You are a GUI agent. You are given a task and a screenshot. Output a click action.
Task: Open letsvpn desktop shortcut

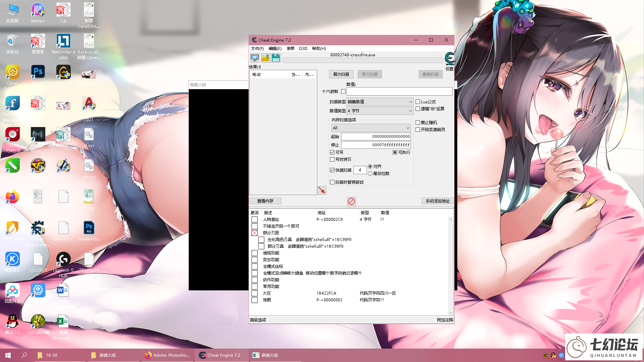click(x=38, y=13)
